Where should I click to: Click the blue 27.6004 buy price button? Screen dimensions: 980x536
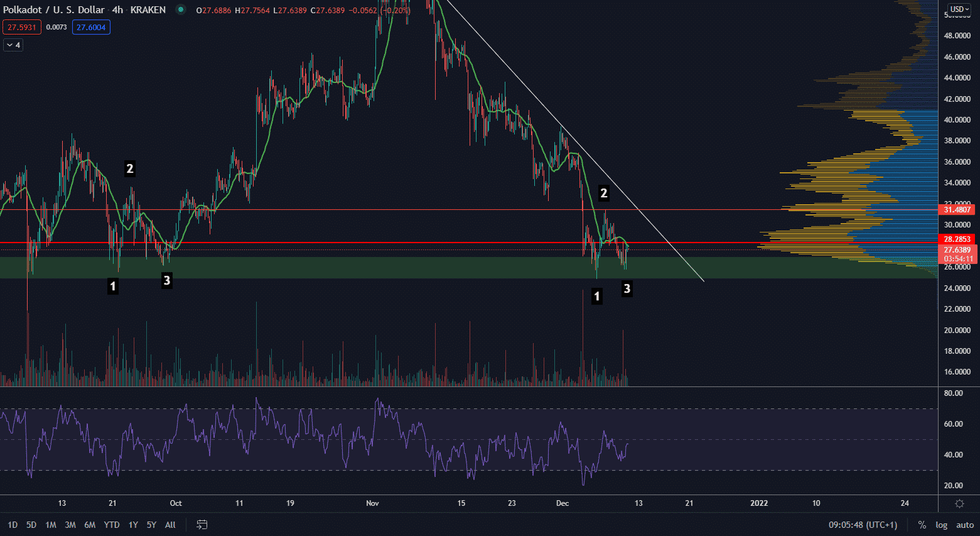pos(91,27)
